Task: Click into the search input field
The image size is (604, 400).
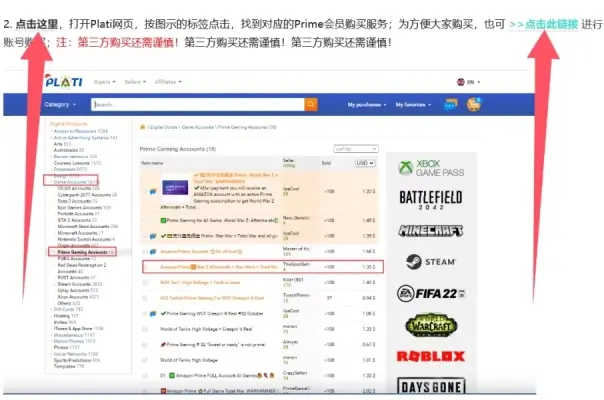Action: pos(198,104)
